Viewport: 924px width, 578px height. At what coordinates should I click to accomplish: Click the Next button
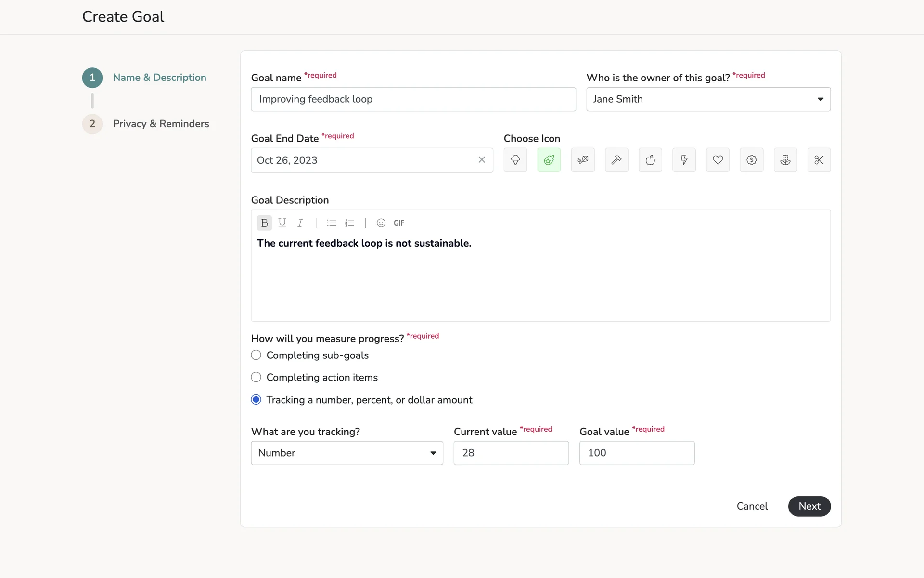coord(809,506)
